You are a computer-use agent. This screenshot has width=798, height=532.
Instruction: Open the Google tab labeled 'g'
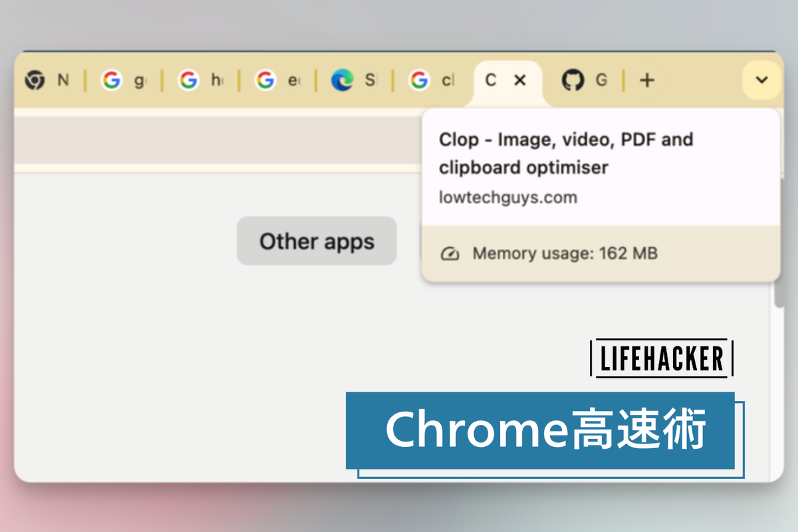point(123,80)
